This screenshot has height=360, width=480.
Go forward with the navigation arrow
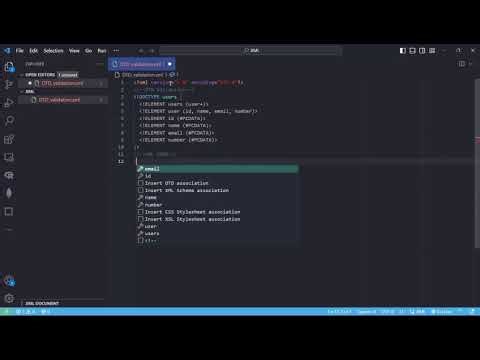(x=152, y=51)
